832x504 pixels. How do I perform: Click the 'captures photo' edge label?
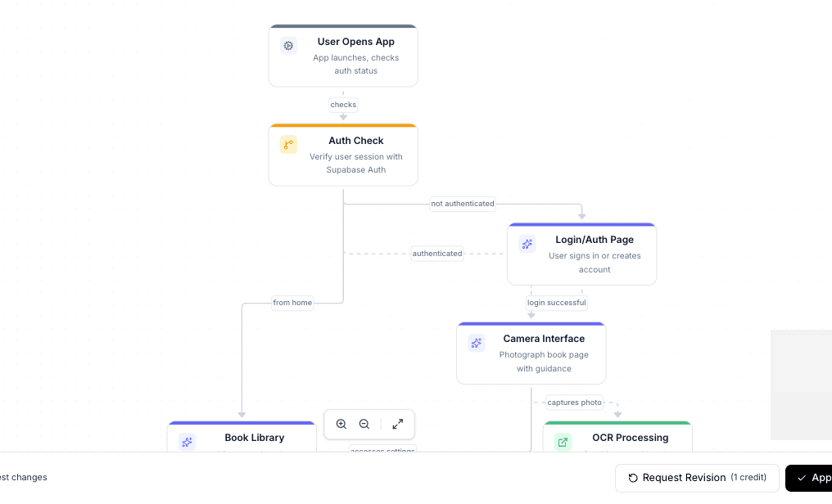(x=574, y=402)
